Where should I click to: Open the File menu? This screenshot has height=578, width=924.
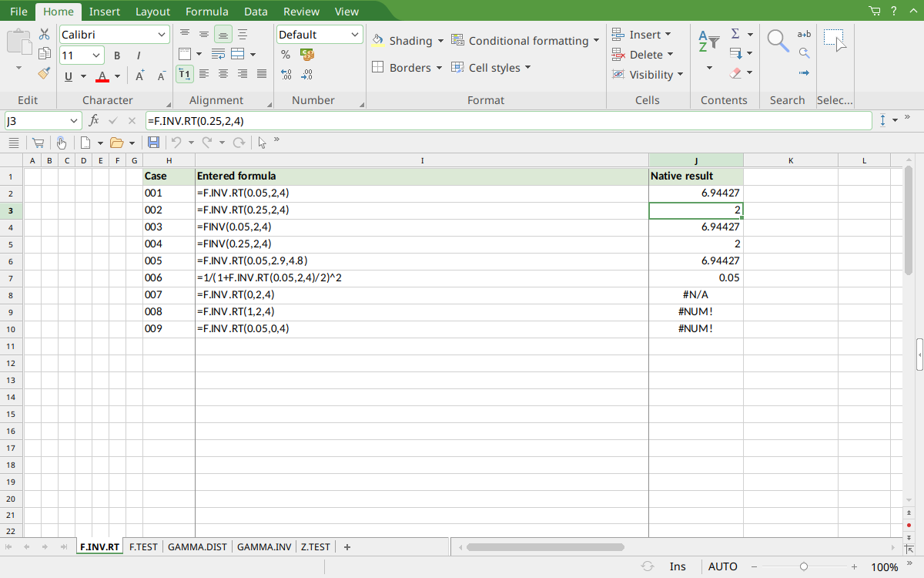18,11
